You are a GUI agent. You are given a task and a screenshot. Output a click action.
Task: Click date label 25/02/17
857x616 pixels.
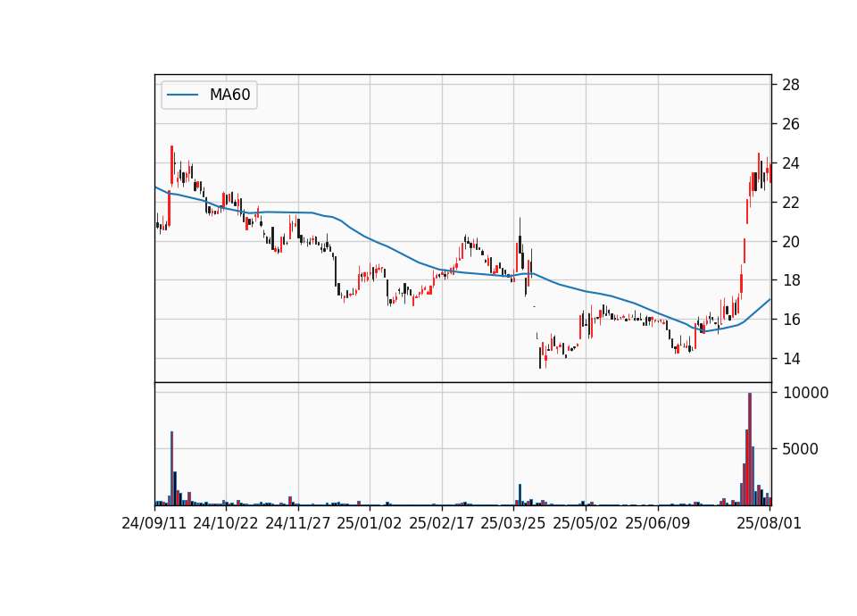point(442,523)
